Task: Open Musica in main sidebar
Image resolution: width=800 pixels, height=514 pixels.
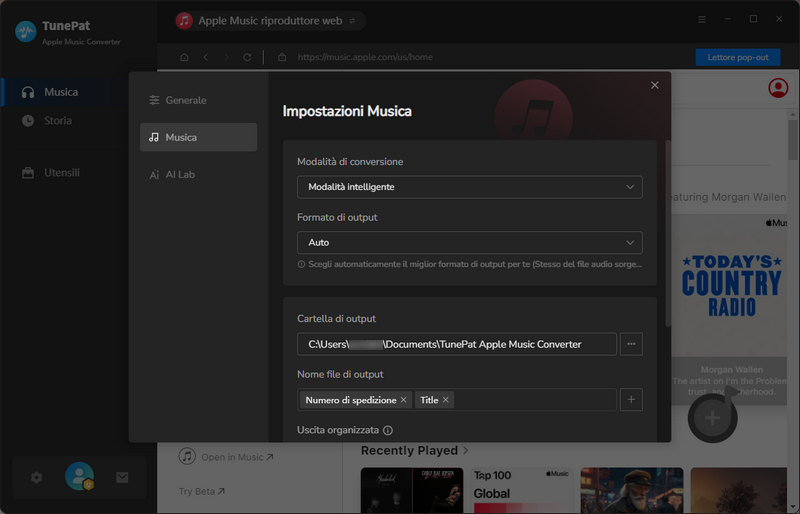Action: tap(61, 92)
